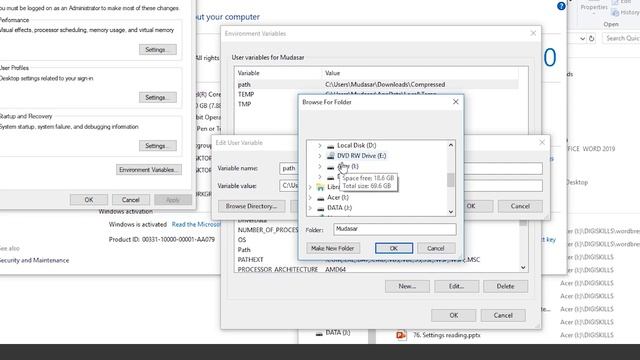
Task: Select PROCESSOR_ARCHITECTURE system variable row
Action: click(x=376, y=270)
